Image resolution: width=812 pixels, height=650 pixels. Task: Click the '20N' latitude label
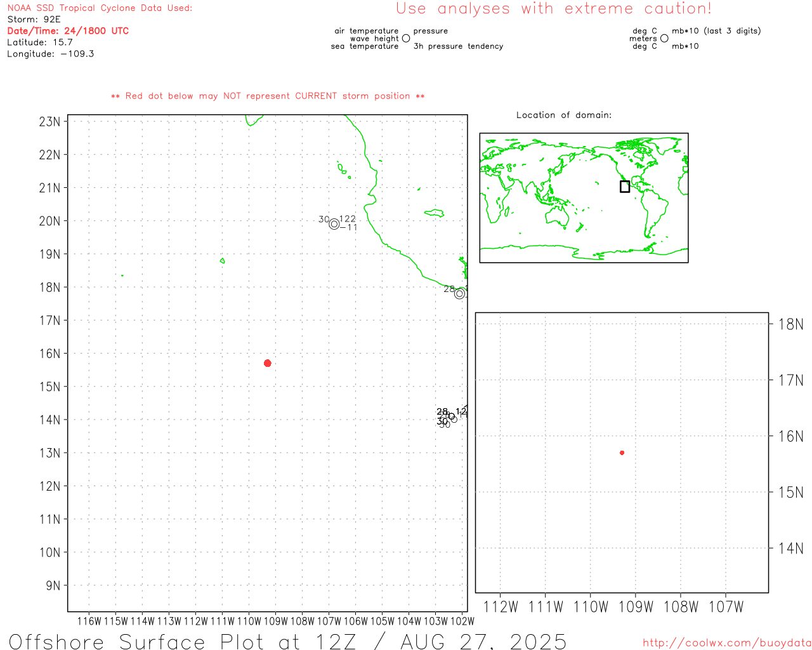pos(50,221)
